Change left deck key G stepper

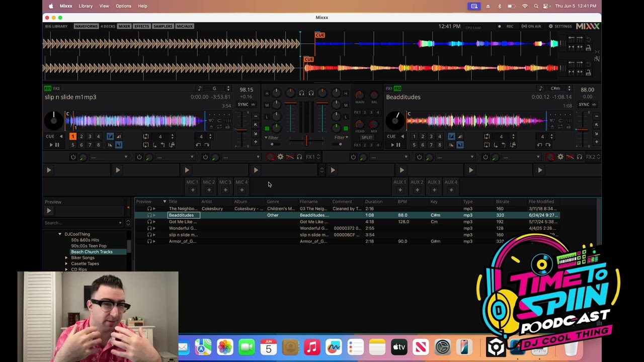point(228,88)
